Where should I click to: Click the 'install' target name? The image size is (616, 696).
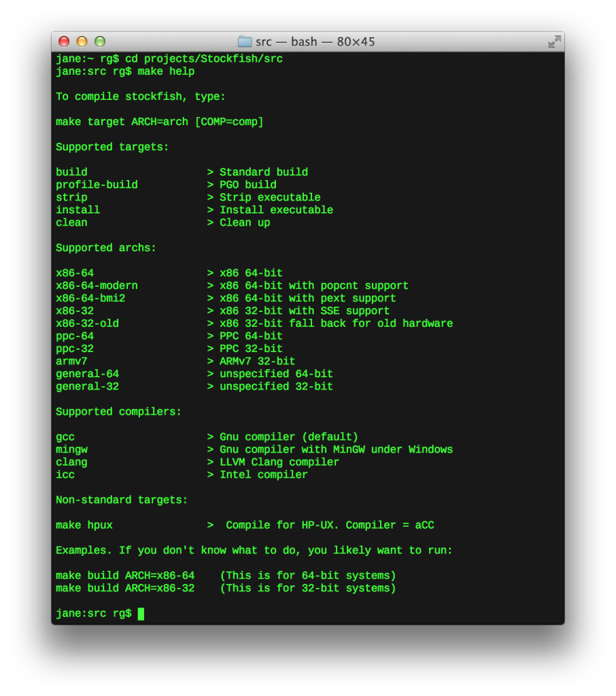78,210
